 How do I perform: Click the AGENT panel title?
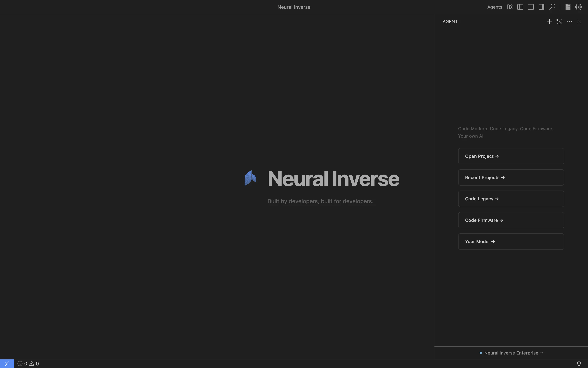450,21
